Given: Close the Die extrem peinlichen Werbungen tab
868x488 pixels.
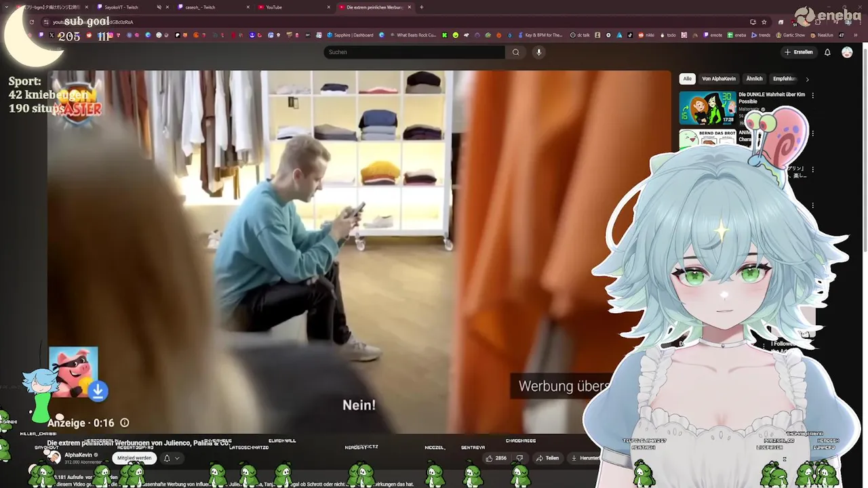Looking at the screenshot, I should pyautogui.click(x=410, y=7).
